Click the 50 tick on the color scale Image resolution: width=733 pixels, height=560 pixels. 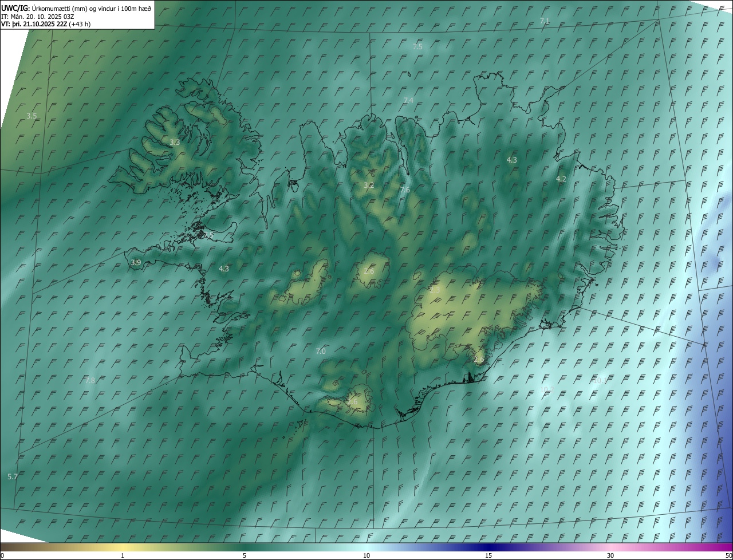tap(728, 555)
